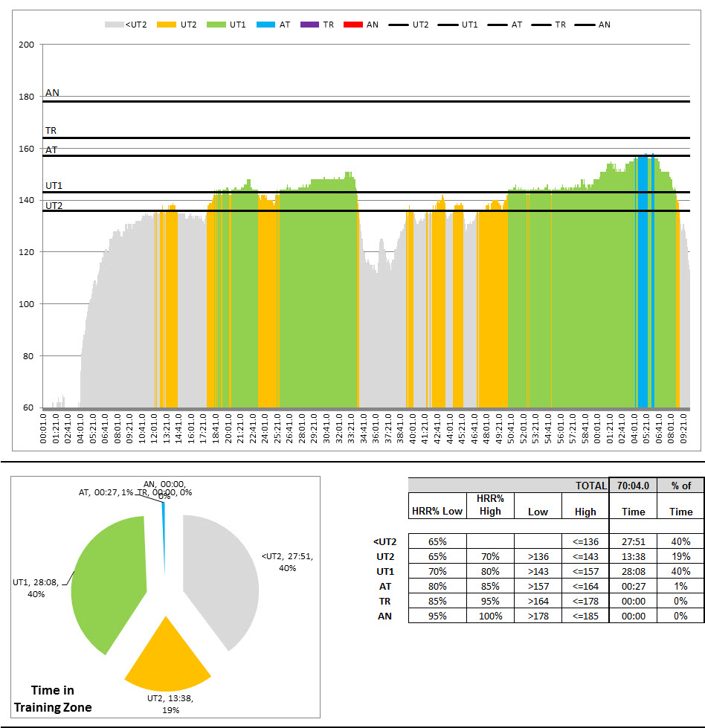This screenshot has height=728, width=705.
Task: Click the gray <UT2 pie slice
Action: (223, 565)
